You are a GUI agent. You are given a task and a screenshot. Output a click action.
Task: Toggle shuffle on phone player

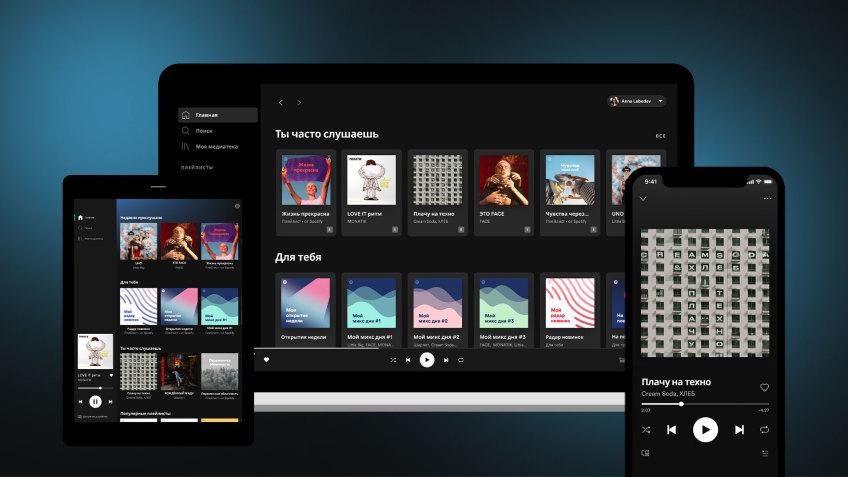click(x=646, y=430)
